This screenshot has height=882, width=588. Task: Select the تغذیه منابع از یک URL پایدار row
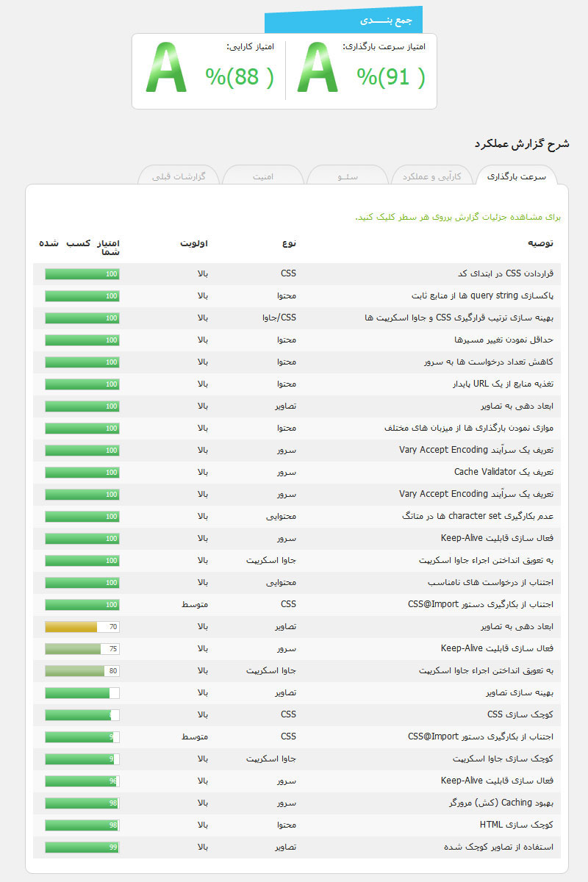297,384
